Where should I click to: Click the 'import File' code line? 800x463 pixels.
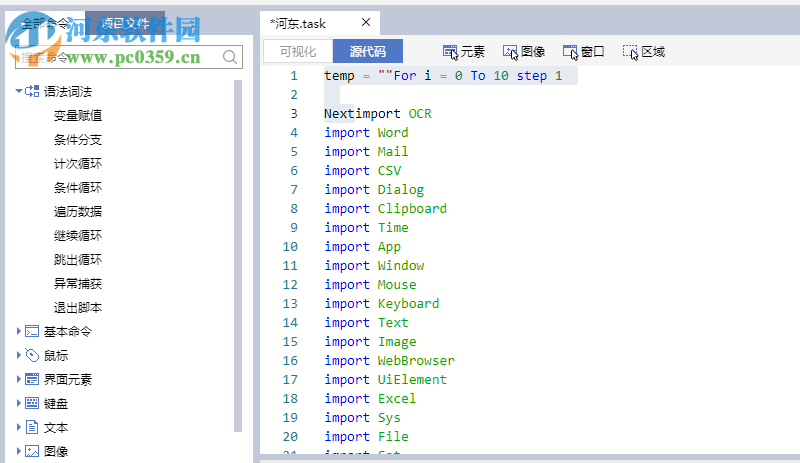point(366,437)
